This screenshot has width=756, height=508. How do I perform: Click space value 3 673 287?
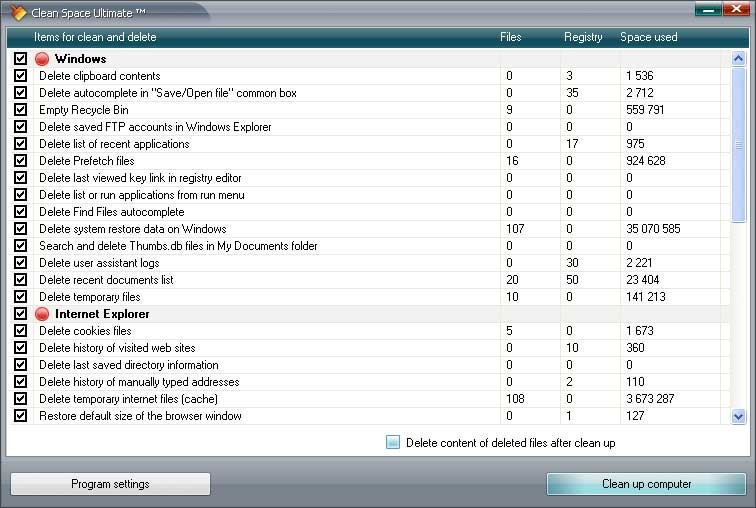point(650,399)
